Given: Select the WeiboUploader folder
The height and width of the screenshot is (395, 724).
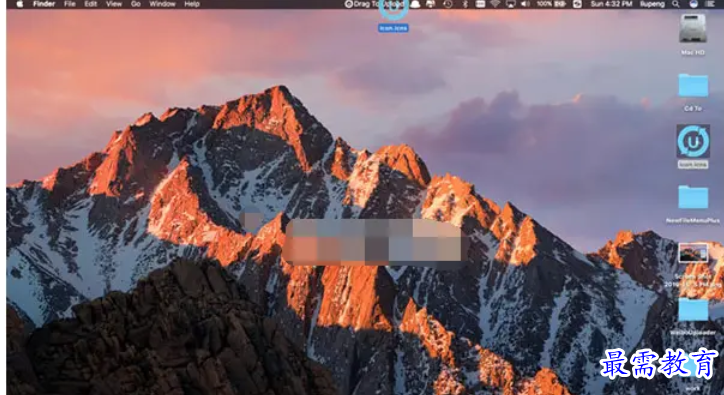Looking at the screenshot, I should tap(693, 309).
